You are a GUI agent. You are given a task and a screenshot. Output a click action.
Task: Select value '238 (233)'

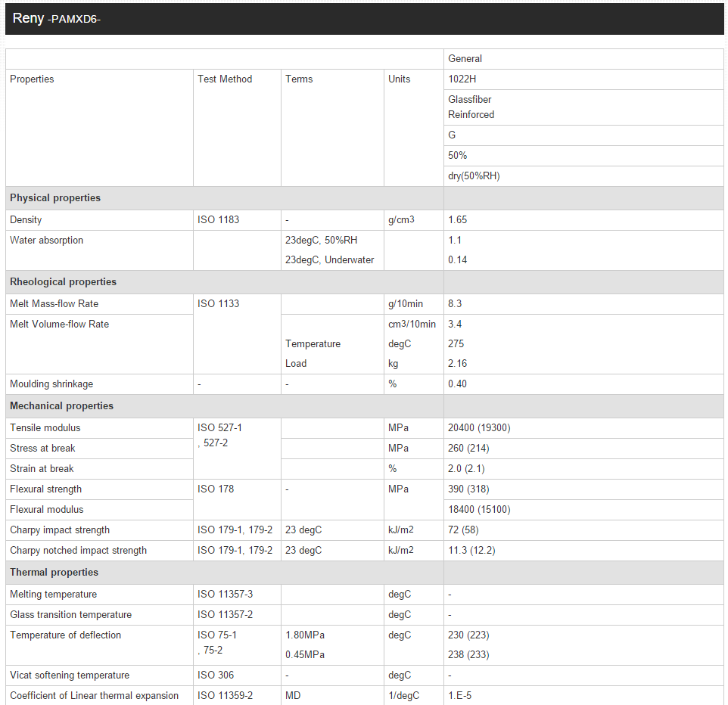click(x=468, y=655)
